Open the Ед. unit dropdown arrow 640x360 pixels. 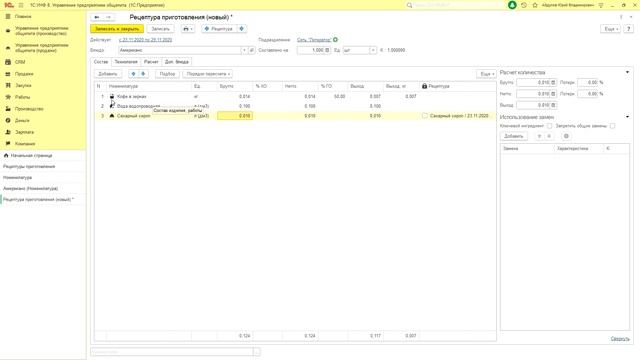(x=373, y=50)
